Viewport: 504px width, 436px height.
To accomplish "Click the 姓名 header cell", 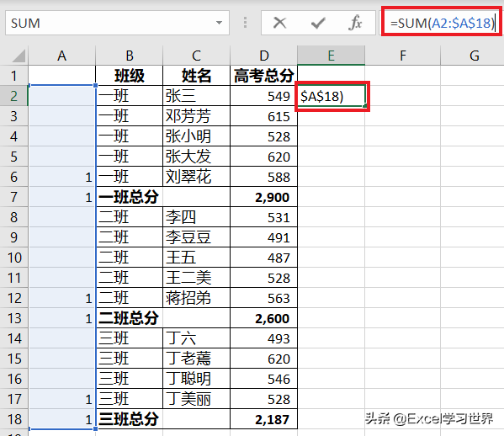I will point(196,76).
